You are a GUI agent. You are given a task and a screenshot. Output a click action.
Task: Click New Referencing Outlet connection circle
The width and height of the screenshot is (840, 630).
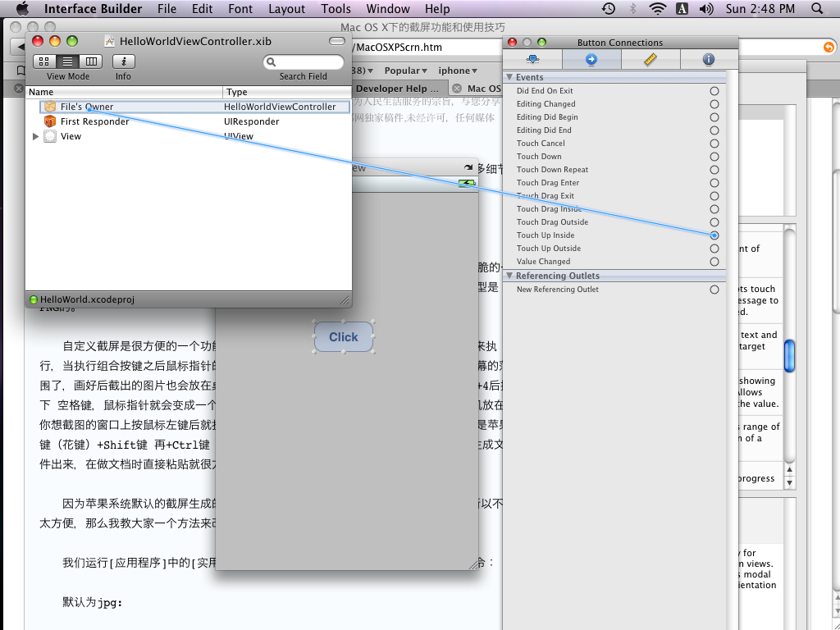click(x=714, y=290)
